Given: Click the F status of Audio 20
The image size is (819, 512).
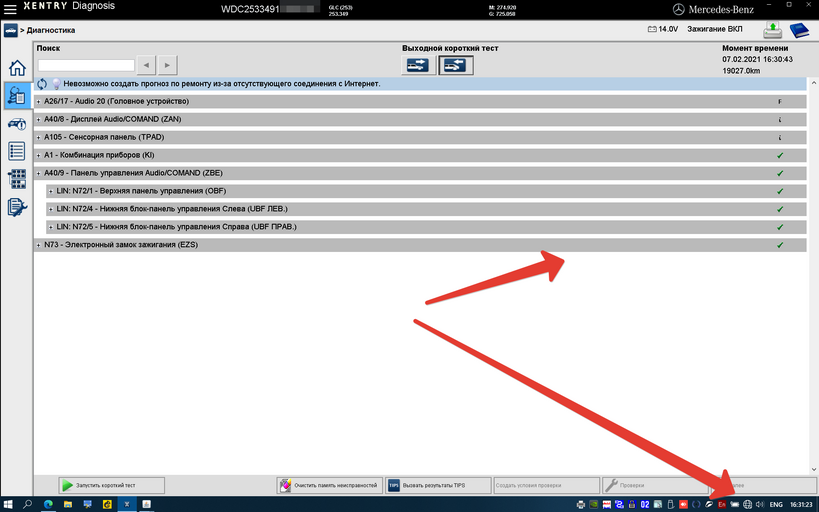Looking at the screenshot, I should pos(780,102).
